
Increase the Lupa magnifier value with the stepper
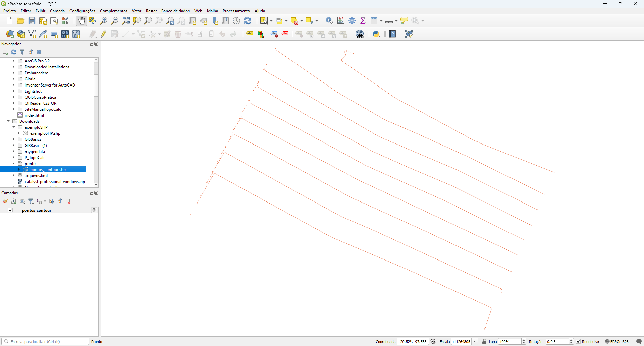point(524,340)
